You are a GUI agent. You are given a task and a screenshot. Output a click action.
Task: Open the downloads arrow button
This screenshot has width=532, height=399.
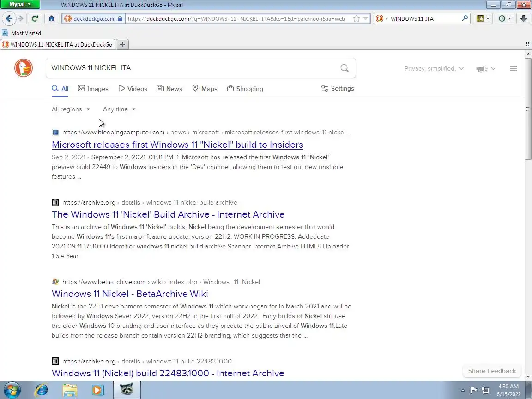tap(524, 18)
